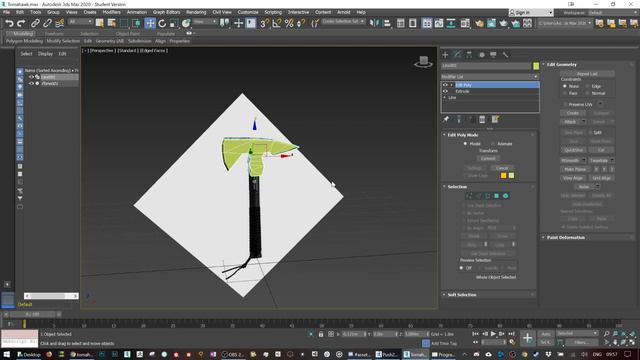640x360 pixels.
Task: Open the Motion command panel tab
Action: (482, 55)
